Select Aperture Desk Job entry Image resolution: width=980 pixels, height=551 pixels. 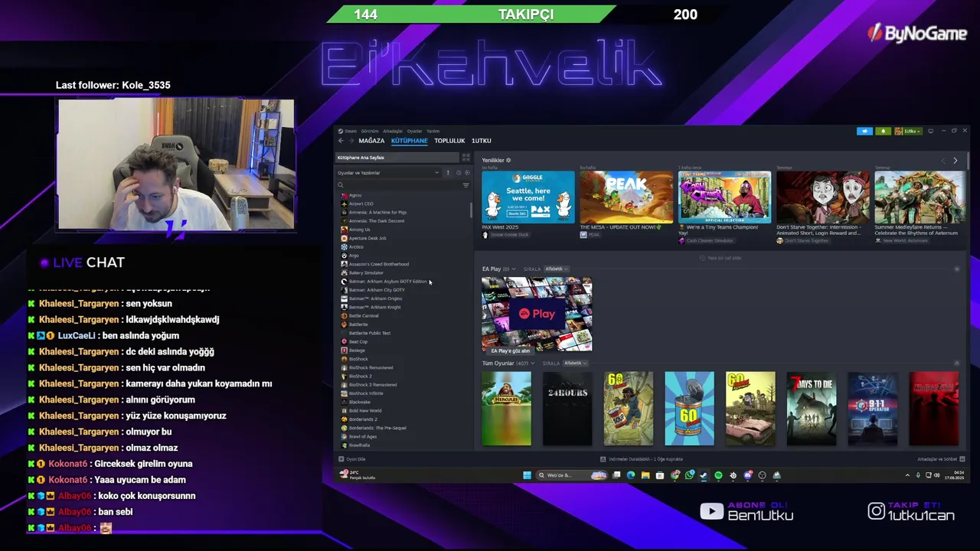tap(367, 238)
